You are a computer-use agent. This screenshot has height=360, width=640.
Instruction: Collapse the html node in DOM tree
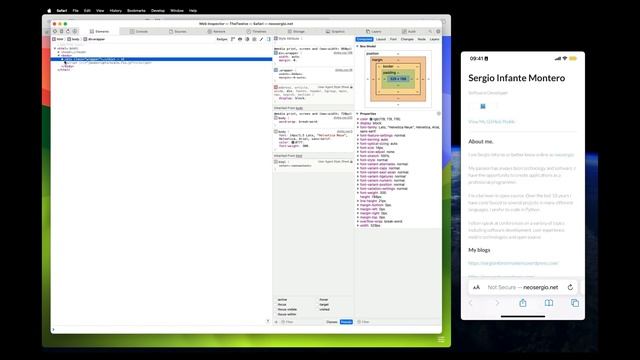[55, 49]
